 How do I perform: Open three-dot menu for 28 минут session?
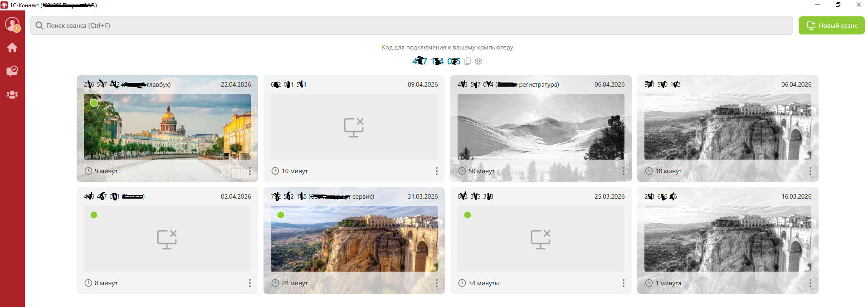click(x=437, y=283)
